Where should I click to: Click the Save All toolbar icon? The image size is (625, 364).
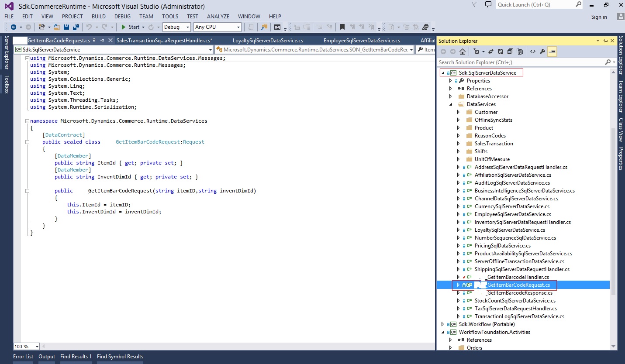76,27
